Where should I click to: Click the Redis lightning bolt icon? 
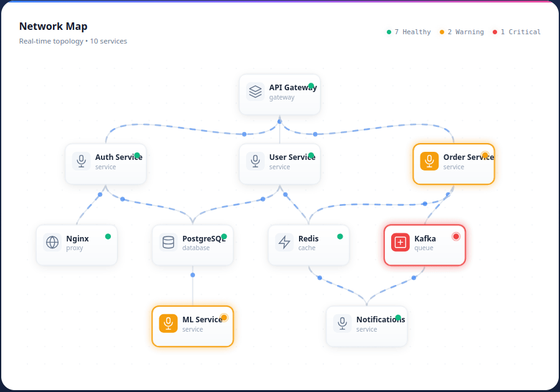pos(285,242)
